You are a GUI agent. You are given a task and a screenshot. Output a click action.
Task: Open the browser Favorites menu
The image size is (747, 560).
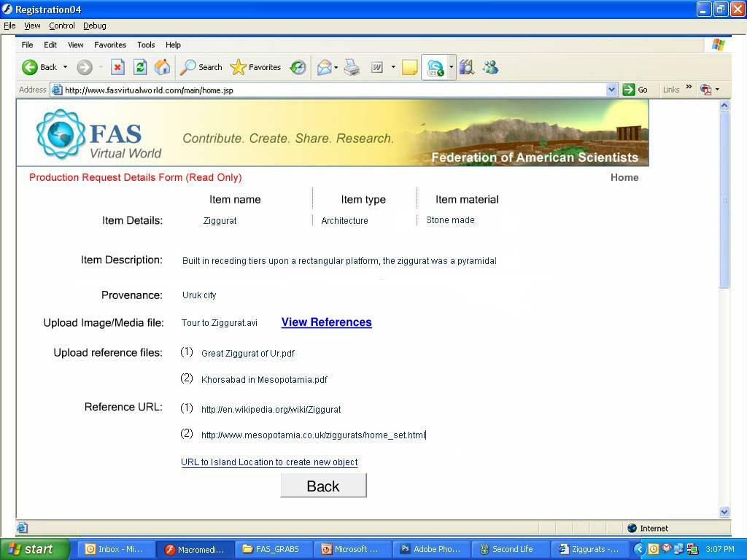tap(110, 44)
